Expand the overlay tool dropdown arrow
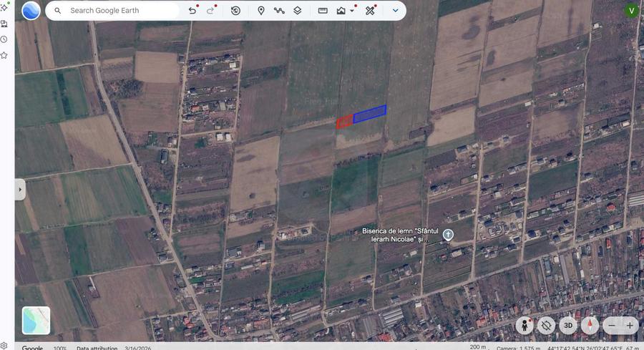The image size is (644, 350). tap(352, 11)
